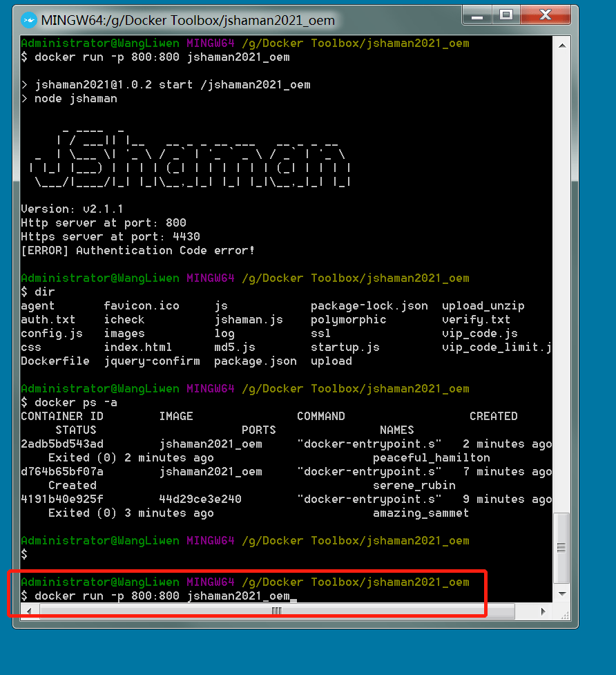Select the filename Dockerfile in the listing
The width and height of the screenshot is (616, 675).
55,361
